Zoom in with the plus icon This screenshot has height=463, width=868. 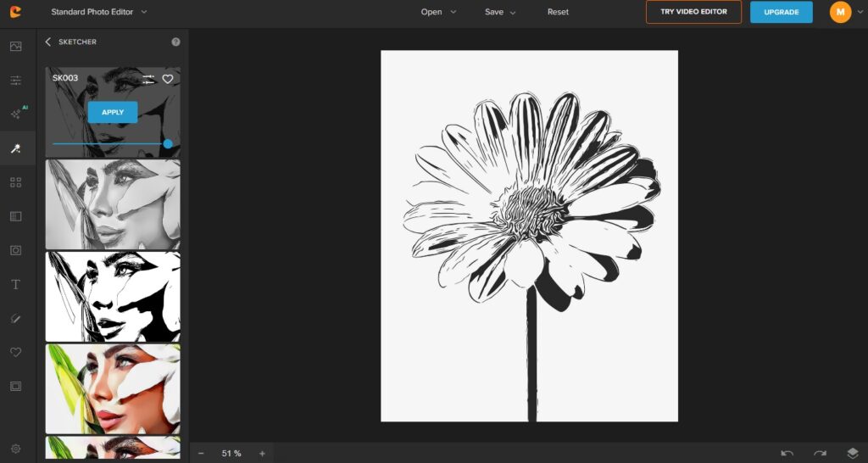pyautogui.click(x=263, y=454)
